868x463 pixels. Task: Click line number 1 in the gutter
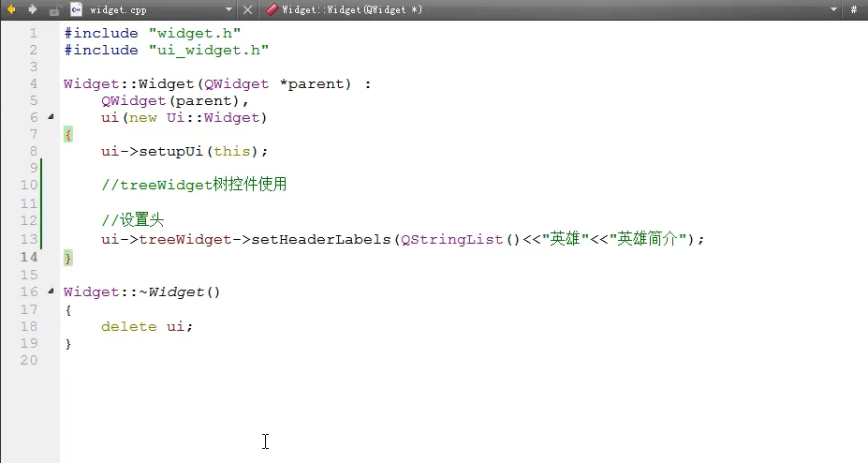point(33,33)
